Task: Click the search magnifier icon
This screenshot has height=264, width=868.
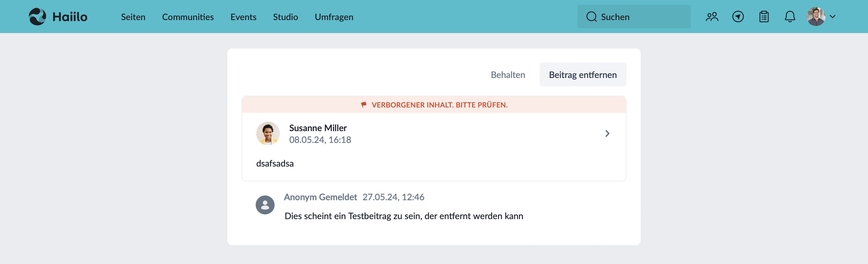Action: coord(591,17)
